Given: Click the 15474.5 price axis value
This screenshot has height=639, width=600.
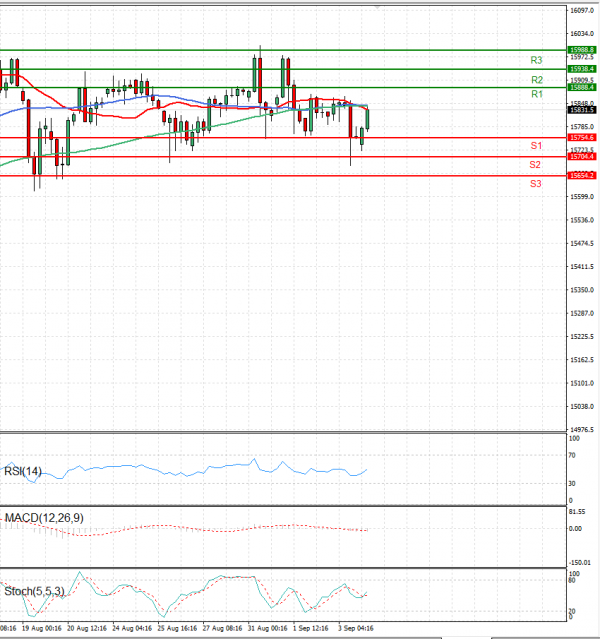Looking at the screenshot, I should point(582,243).
